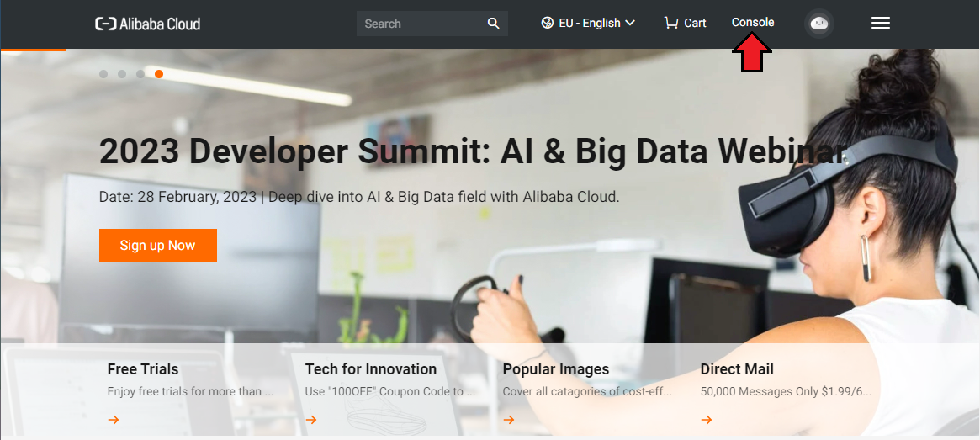Expand the EU - English language dropdown
This screenshot has height=440, width=980.
tap(588, 23)
